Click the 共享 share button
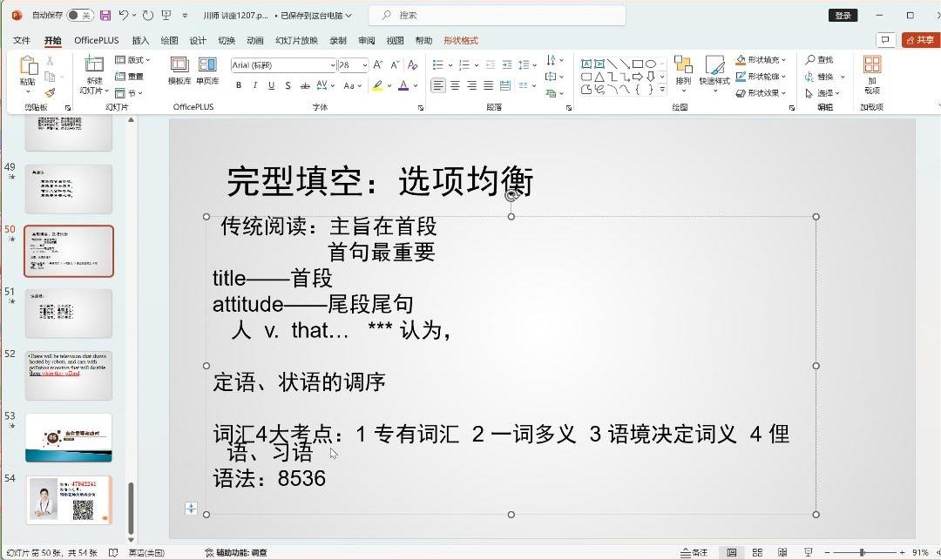Image resolution: width=941 pixels, height=560 pixels. (x=920, y=40)
